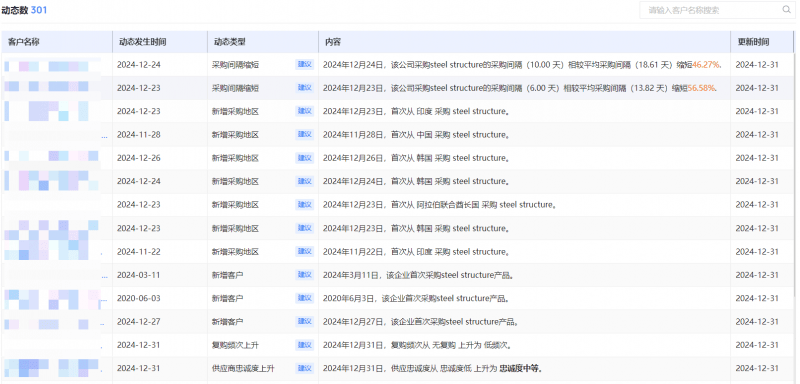Click the text '首次从 阿拉伯联合酋长国 采购 steel structure'
The image size is (800, 384).
471,204
